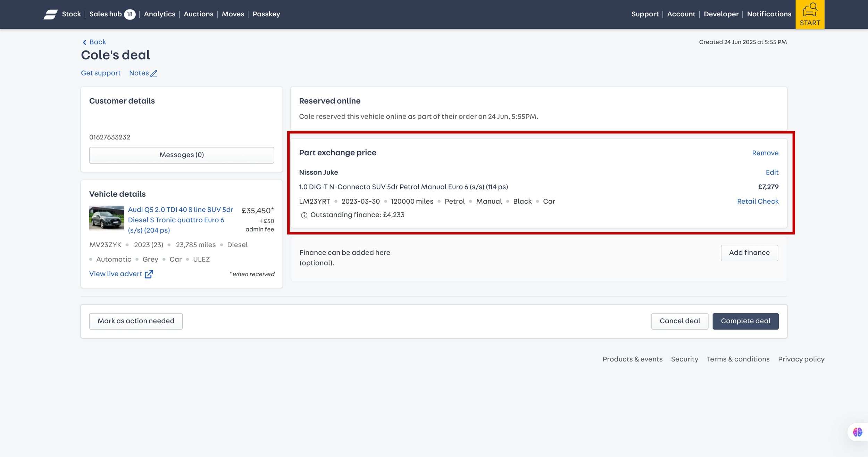This screenshot has width=868, height=457.
Task: Click the 1.0 DIG-T N-Connecta derivative text
Action: click(403, 187)
